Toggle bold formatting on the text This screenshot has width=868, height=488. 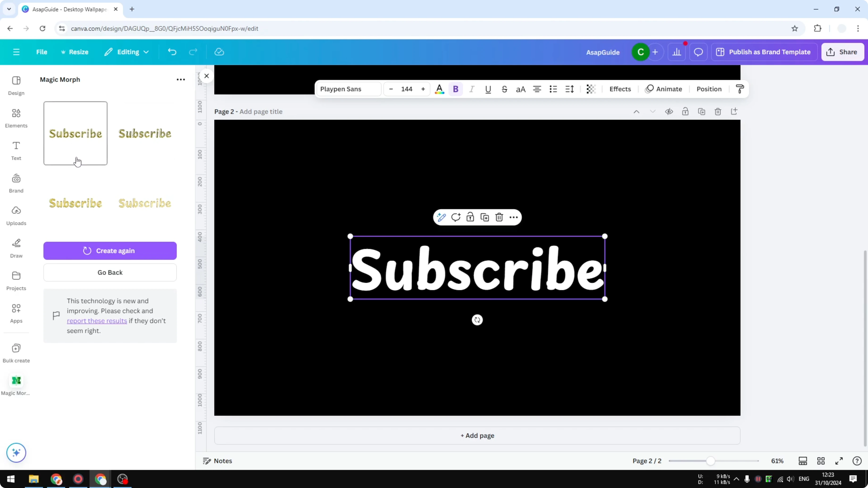click(455, 89)
